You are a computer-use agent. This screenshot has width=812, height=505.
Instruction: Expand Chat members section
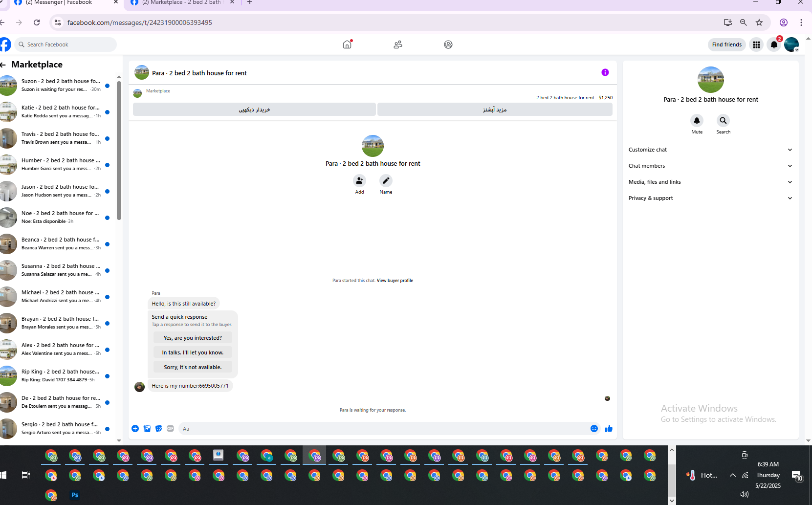[x=710, y=166]
